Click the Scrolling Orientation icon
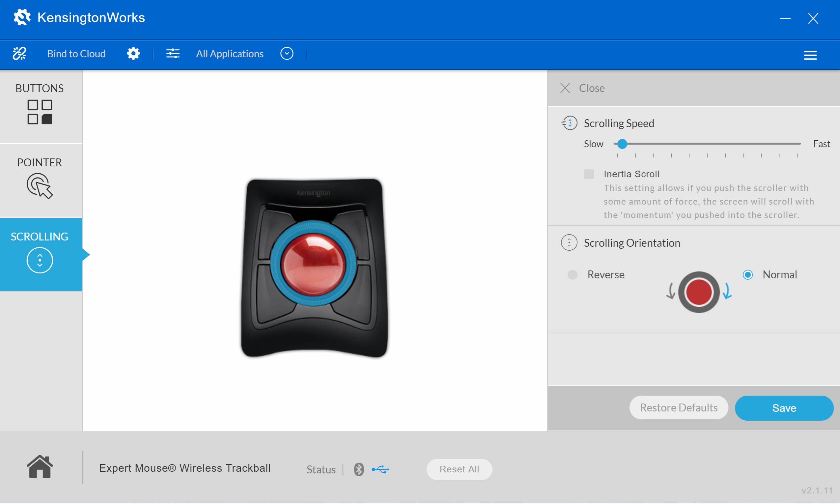This screenshot has width=840, height=504. [x=570, y=243]
